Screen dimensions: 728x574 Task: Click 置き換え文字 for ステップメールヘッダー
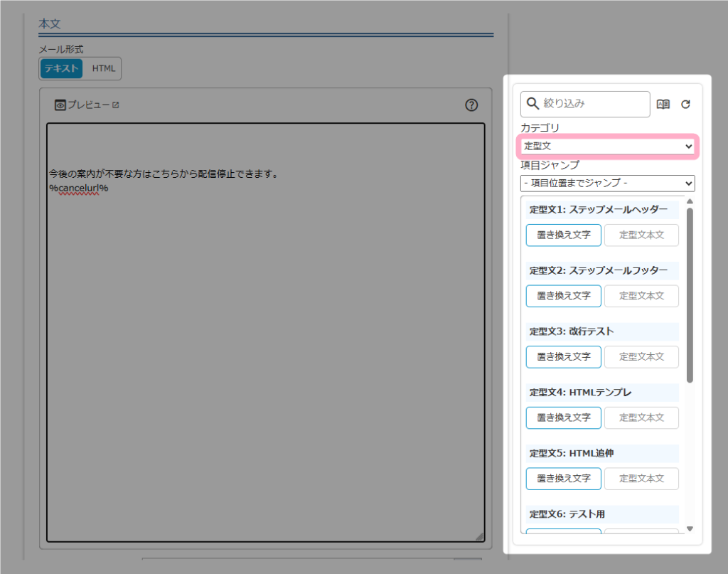(563, 235)
